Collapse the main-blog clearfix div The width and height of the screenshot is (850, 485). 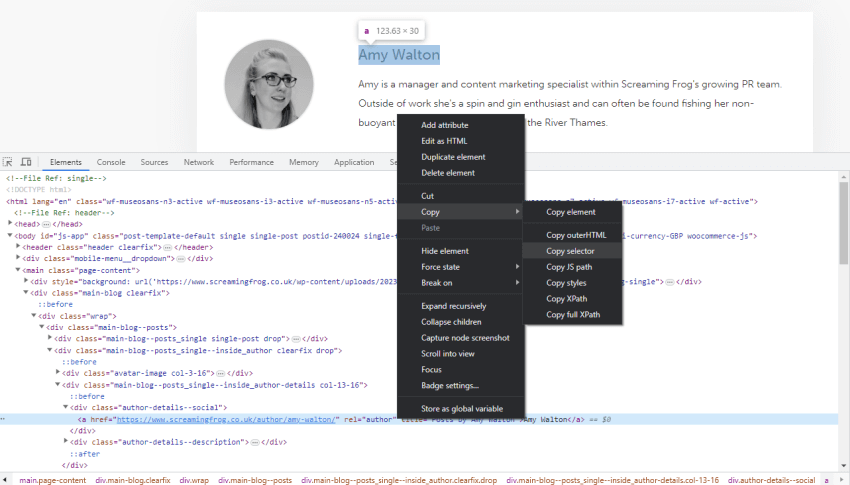coord(25,293)
